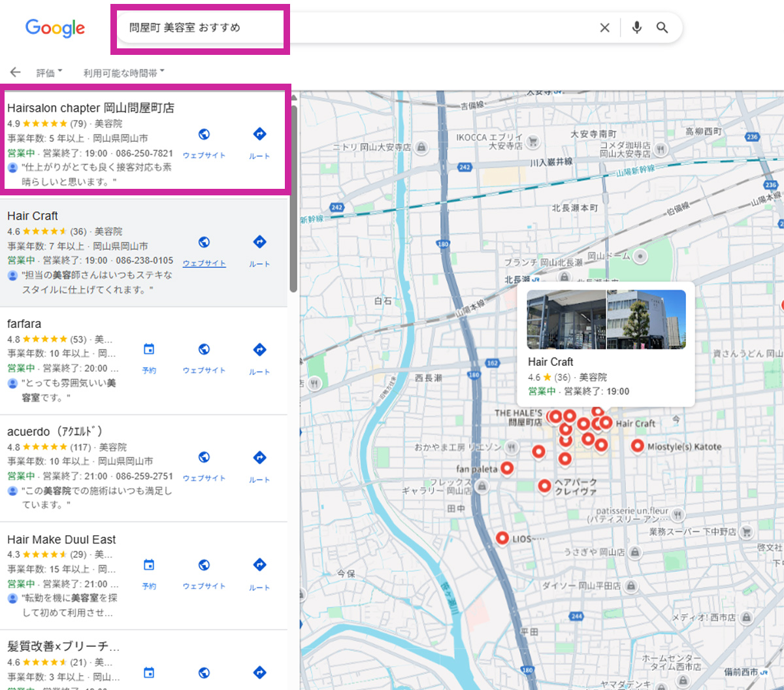This screenshot has height=690, width=784.
Task: Go back with the left arrow icon
Action: tap(15, 73)
